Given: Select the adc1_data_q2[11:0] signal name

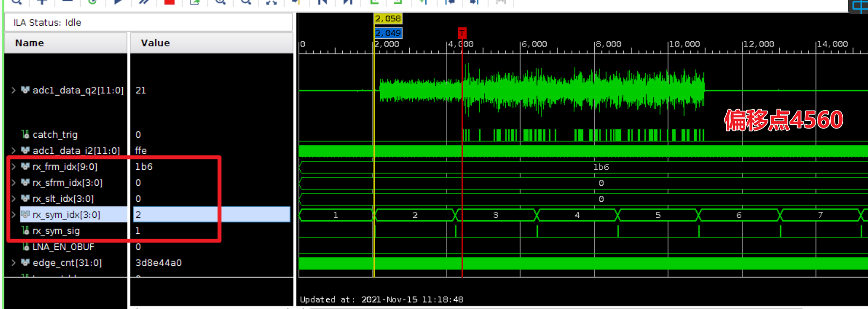Looking at the screenshot, I should tap(78, 90).
